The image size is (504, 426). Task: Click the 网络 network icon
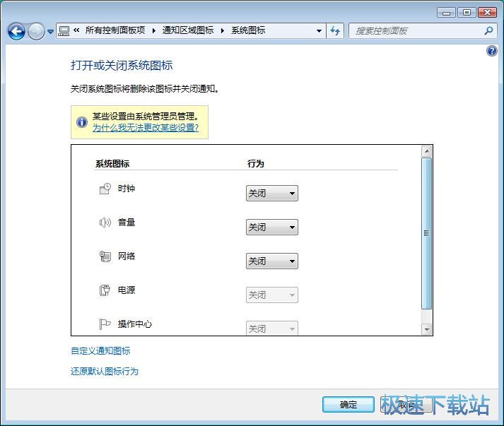105,256
